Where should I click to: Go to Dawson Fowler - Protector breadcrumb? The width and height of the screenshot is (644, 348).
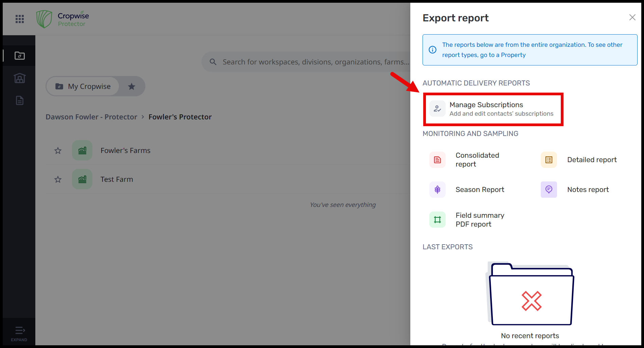tap(91, 117)
